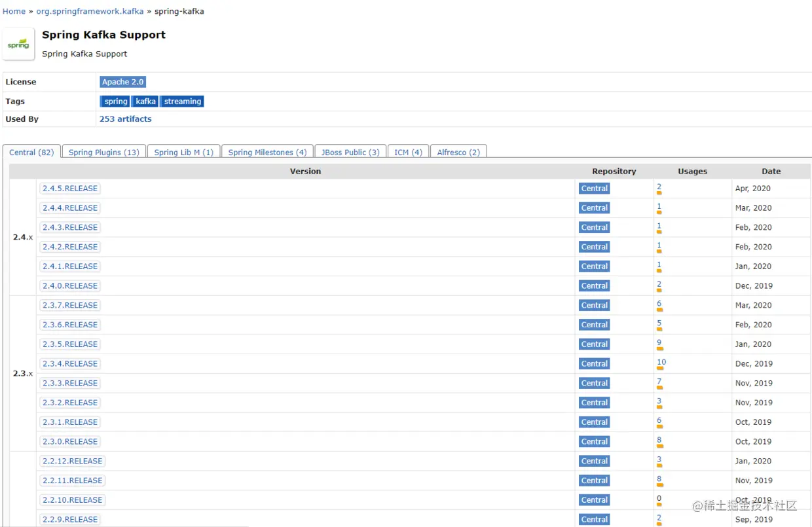Click Central repository for 2.3.4.RELEASE
This screenshot has width=812, height=527.
point(595,363)
